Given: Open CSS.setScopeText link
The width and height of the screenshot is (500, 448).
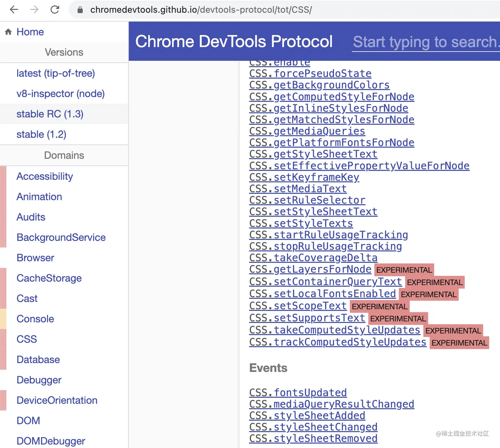Looking at the screenshot, I should pyautogui.click(x=298, y=306).
